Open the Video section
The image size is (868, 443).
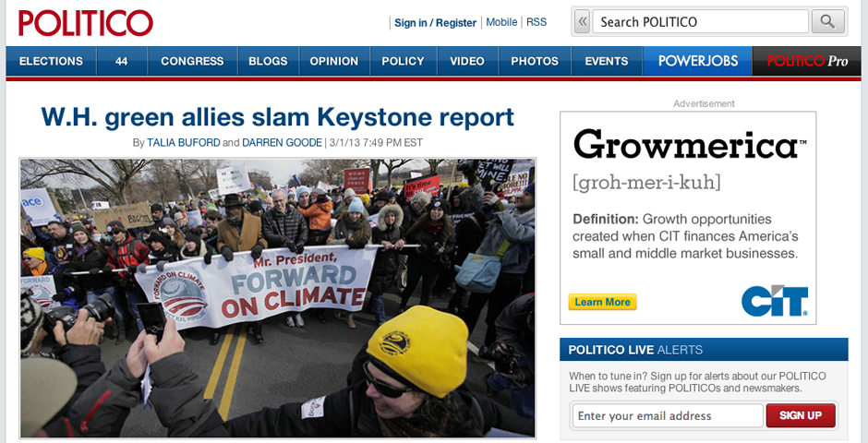tap(467, 61)
